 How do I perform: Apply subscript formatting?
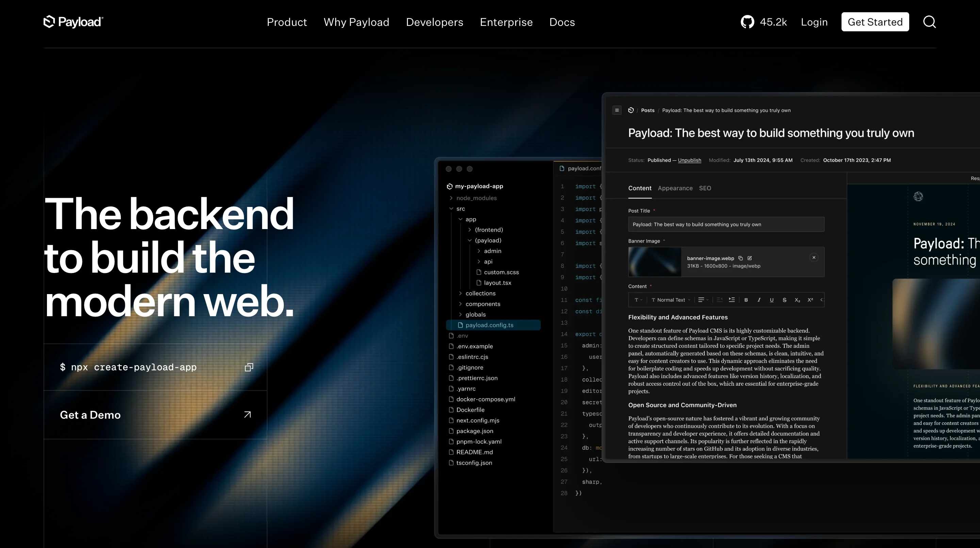[797, 300]
